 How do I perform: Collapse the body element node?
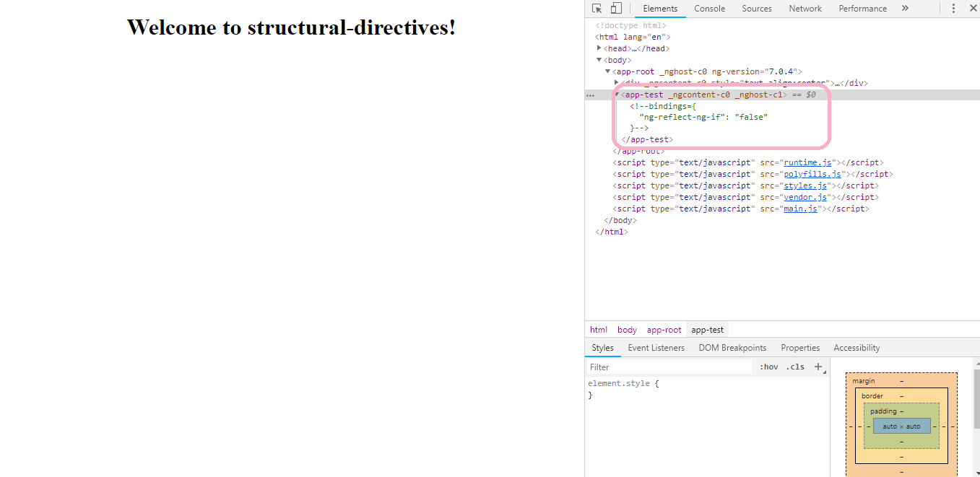pyautogui.click(x=599, y=60)
